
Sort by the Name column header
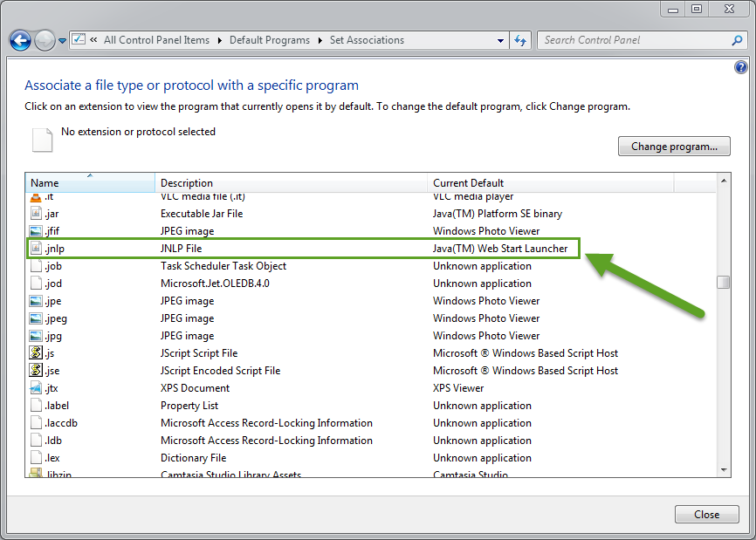[x=90, y=183]
